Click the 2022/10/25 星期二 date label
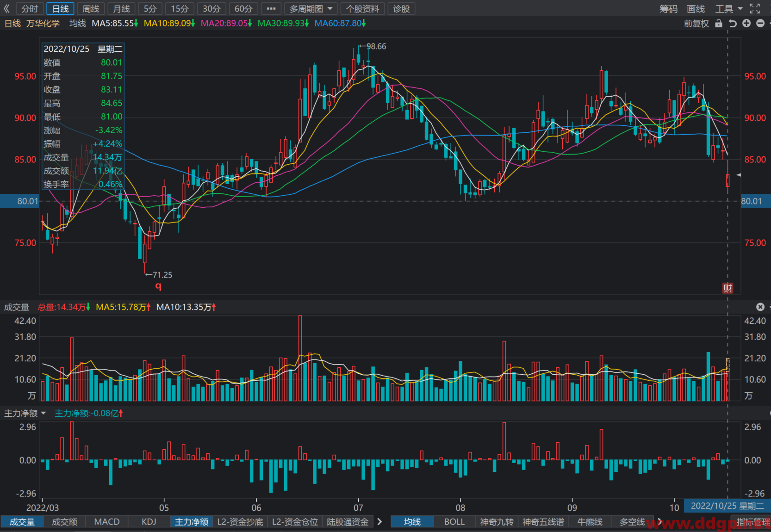This screenshot has height=532, width=771. pyautogui.click(x=727, y=506)
